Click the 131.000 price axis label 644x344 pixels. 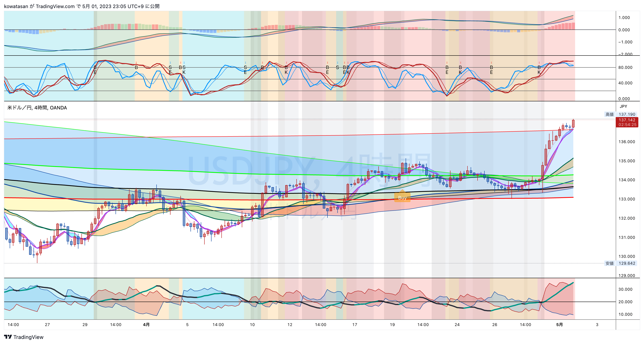626,237
